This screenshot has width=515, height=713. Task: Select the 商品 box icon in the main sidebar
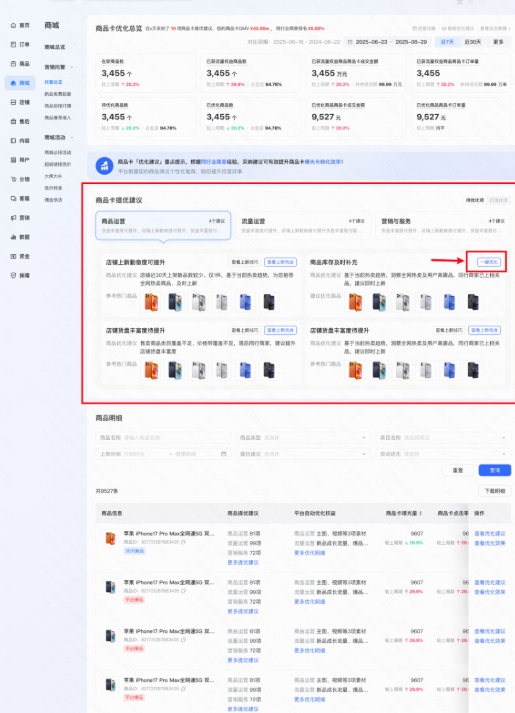(x=14, y=64)
